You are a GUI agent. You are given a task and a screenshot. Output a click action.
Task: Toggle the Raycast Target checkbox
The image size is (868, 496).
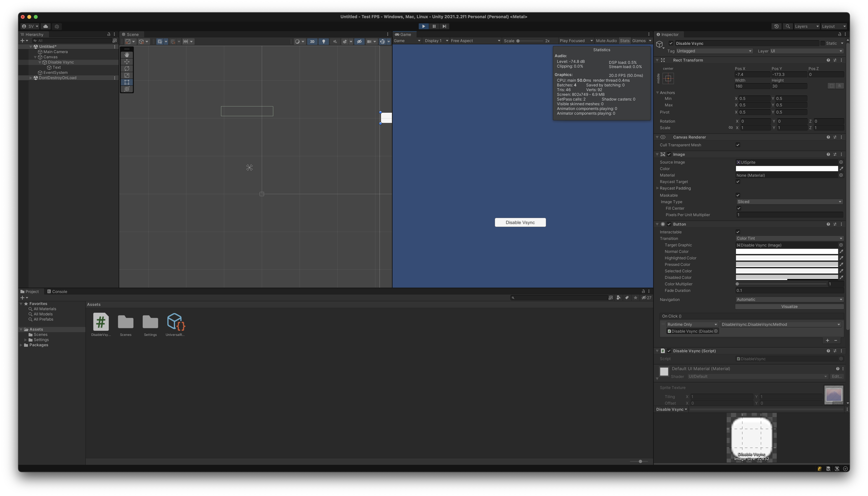pyautogui.click(x=738, y=182)
